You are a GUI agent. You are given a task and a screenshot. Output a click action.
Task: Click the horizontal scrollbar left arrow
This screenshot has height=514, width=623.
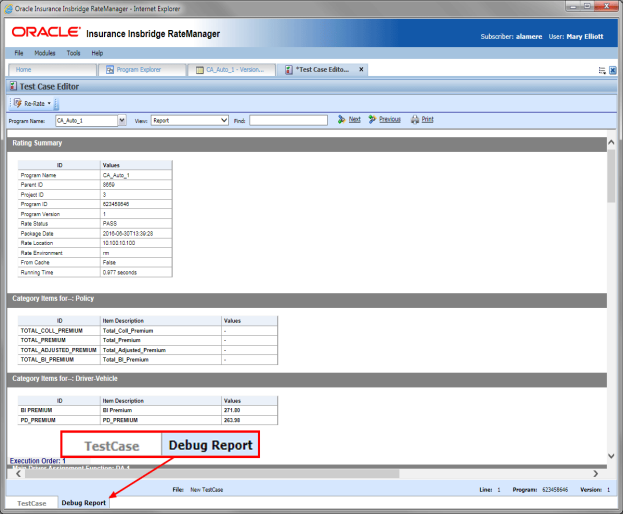pos(18,473)
